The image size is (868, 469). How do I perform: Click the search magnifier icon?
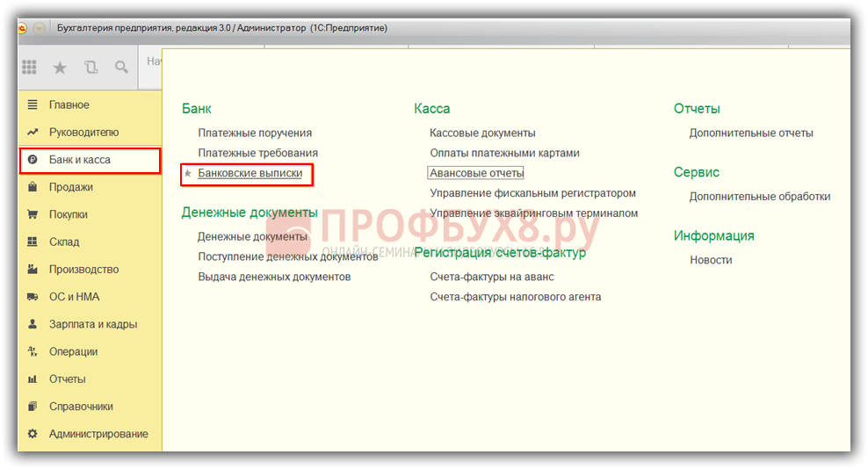[121, 67]
